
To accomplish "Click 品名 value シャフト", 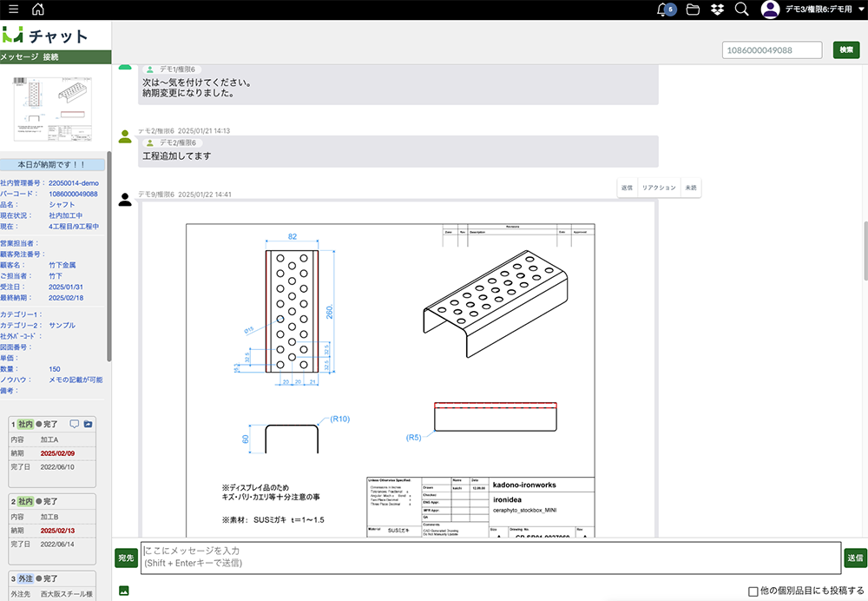I will pyautogui.click(x=62, y=204).
